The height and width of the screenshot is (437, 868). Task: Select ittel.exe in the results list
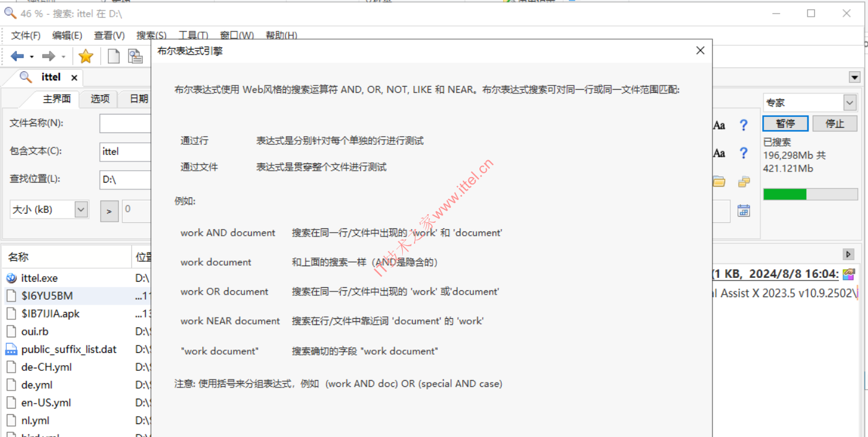tap(40, 278)
